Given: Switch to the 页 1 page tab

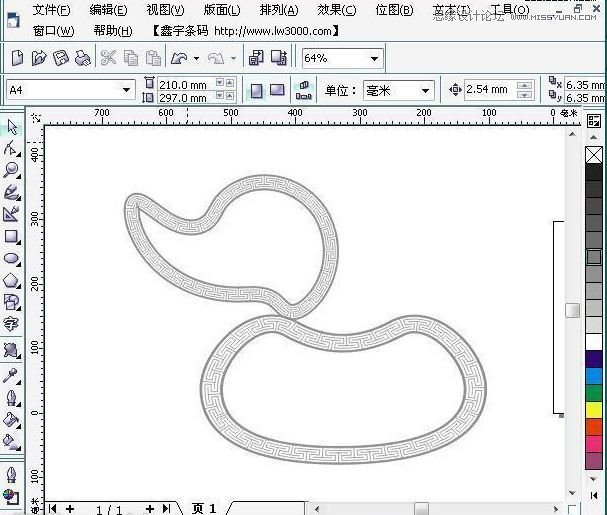Looking at the screenshot, I should point(204,508).
